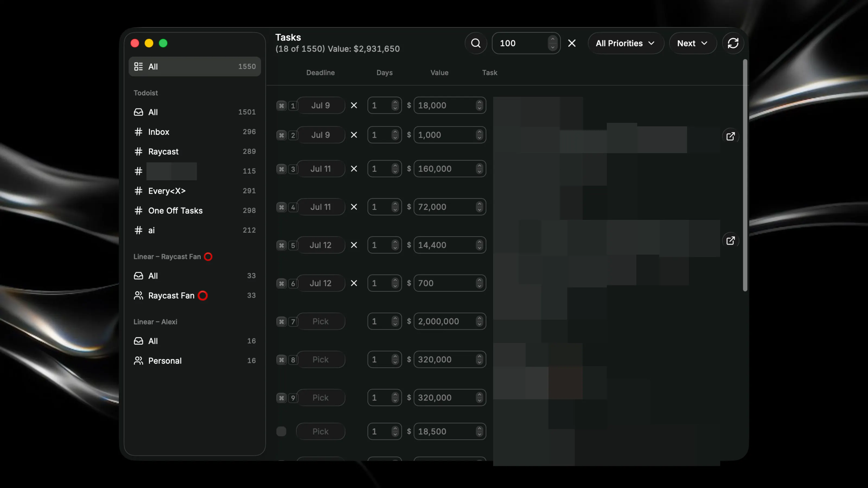The image size is (868, 488).
Task: Select the top All tasks list icon
Action: (x=139, y=66)
